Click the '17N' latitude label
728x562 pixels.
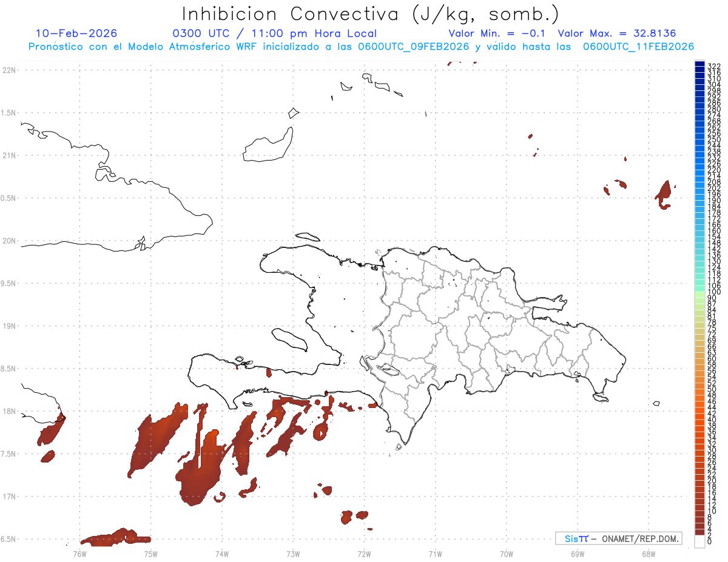coord(9,497)
